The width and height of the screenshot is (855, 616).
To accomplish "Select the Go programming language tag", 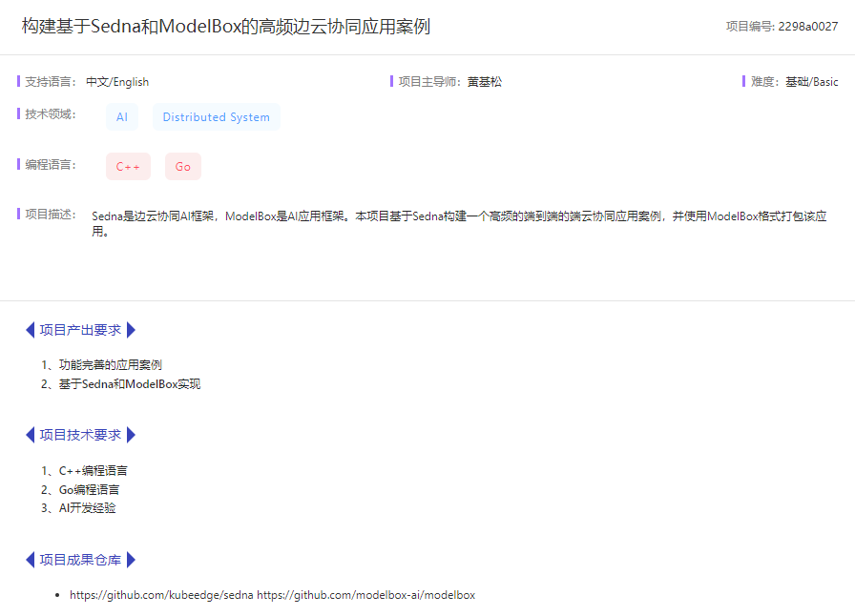I will point(183,167).
